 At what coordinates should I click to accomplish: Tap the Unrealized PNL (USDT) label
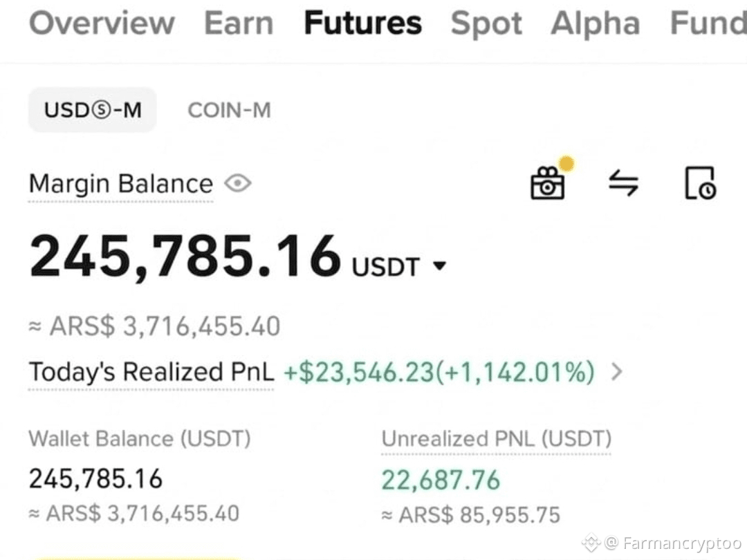497,439
